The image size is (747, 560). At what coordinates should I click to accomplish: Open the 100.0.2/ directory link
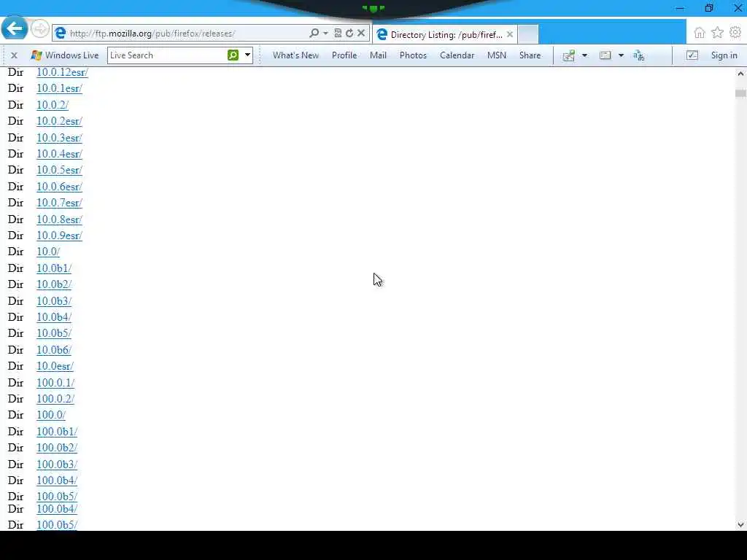click(55, 399)
